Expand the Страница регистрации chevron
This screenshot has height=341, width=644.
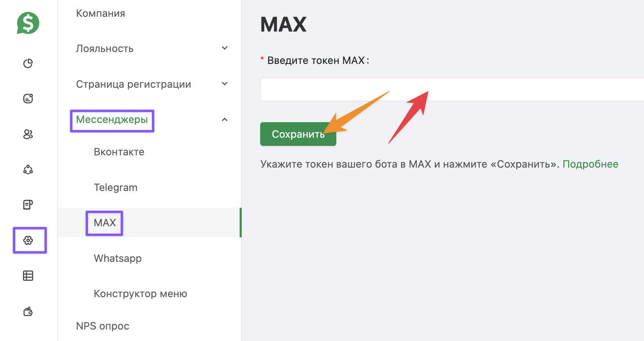[x=224, y=84]
